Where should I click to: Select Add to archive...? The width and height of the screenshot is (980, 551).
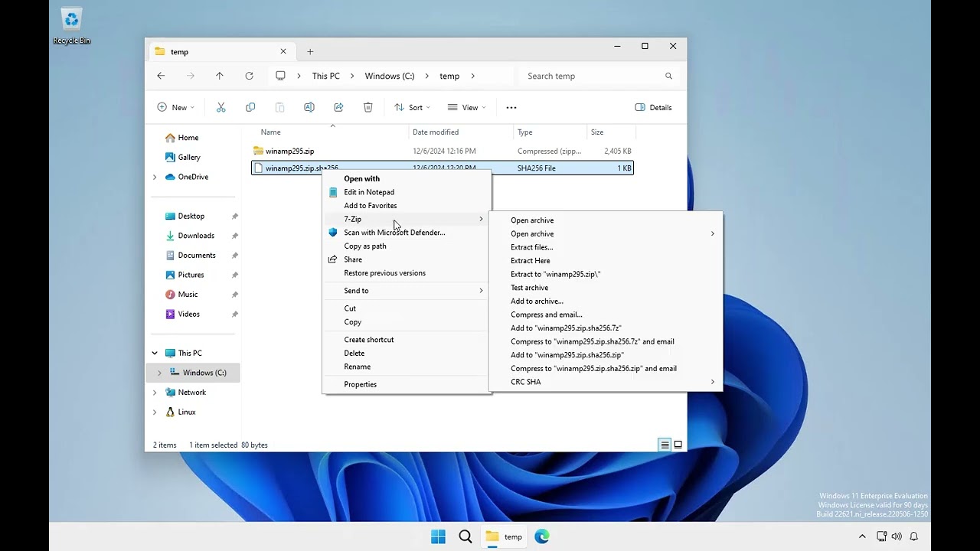(x=606, y=301)
